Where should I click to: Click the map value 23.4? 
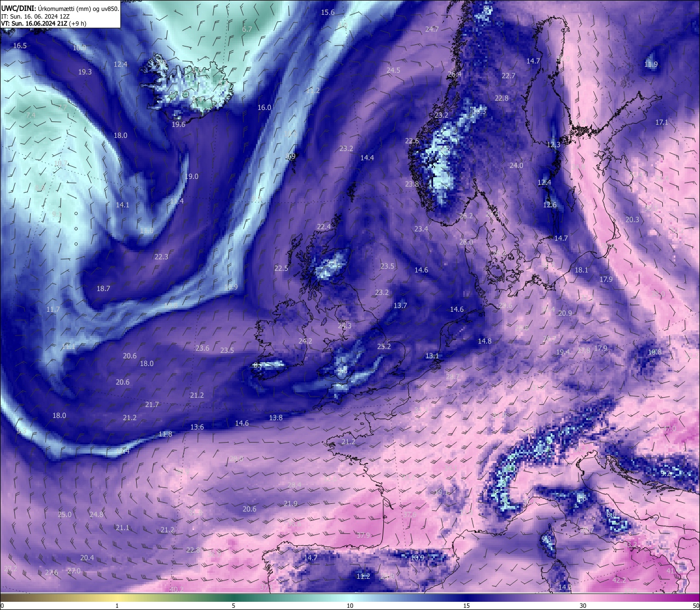[421, 229]
